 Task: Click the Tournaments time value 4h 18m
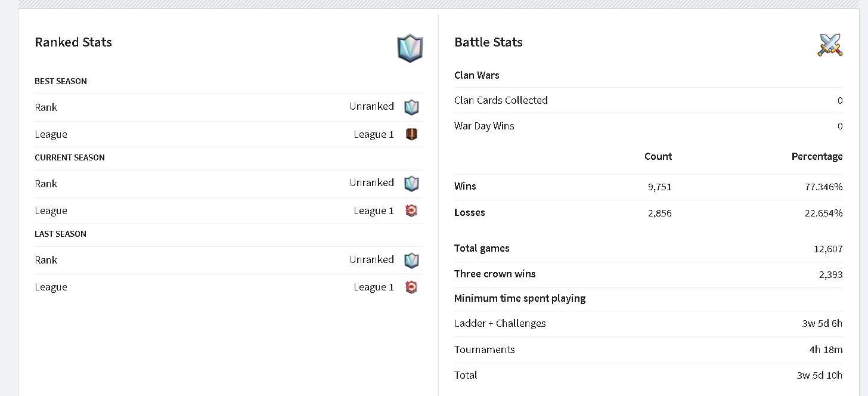click(826, 350)
